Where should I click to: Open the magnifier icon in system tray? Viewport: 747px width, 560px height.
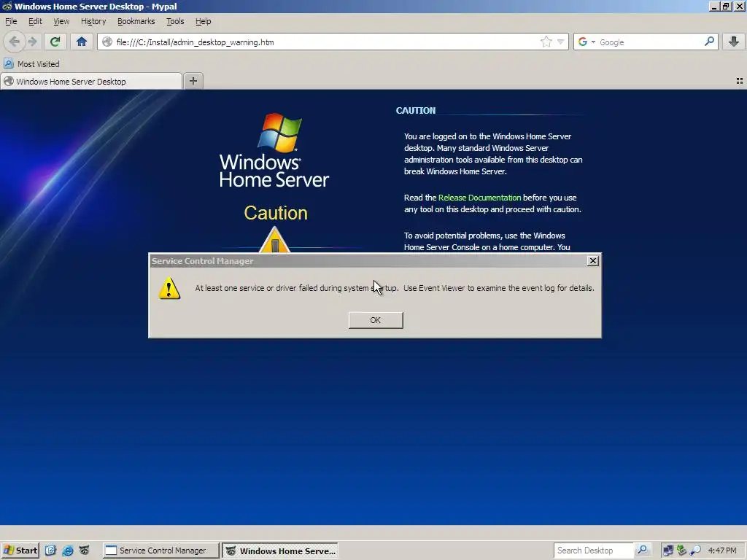pos(695,551)
